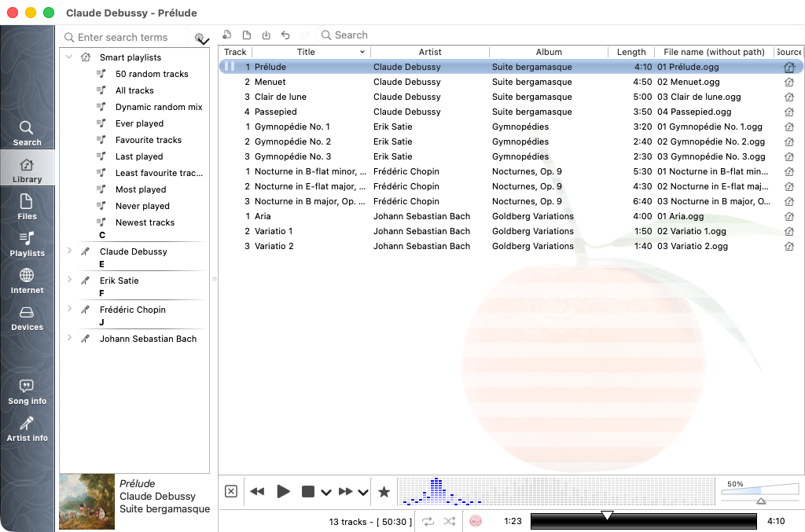The width and height of the screenshot is (805, 532).
Task: Click the source icon on Passepied row
Action: coord(789,112)
